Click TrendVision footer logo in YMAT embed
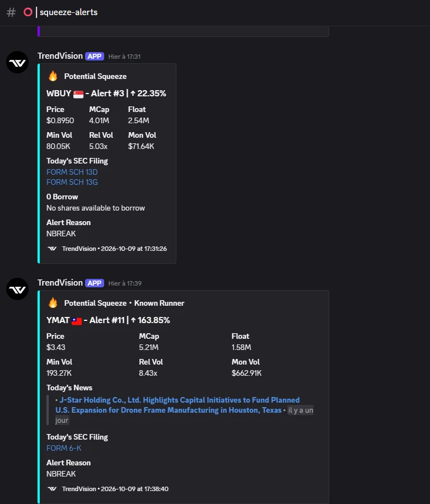This screenshot has width=430, height=504. (x=52, y=488)
